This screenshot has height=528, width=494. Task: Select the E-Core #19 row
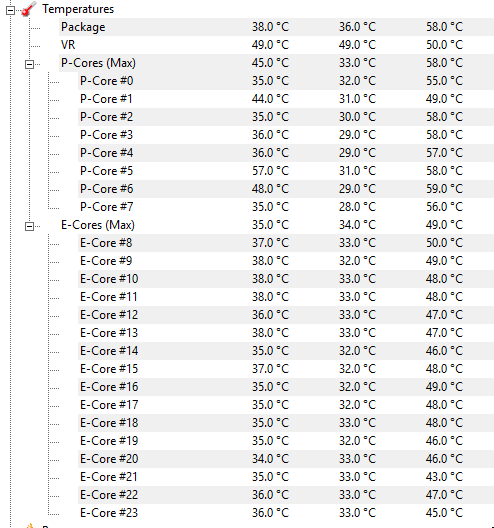coord(286,441)
